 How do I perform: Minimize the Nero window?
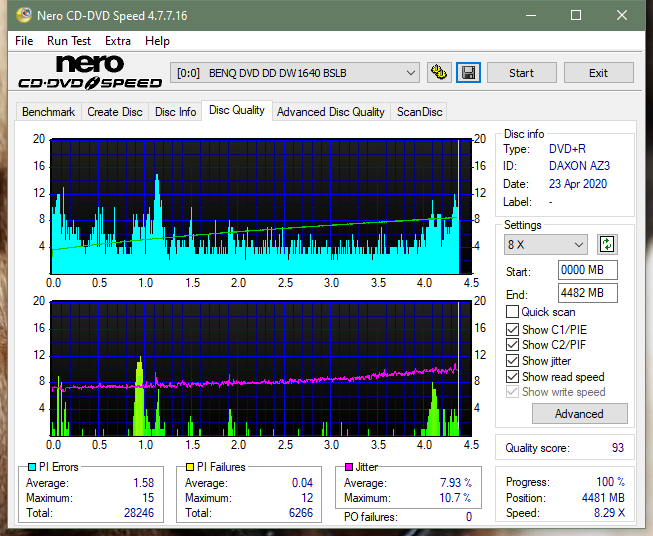531,15
